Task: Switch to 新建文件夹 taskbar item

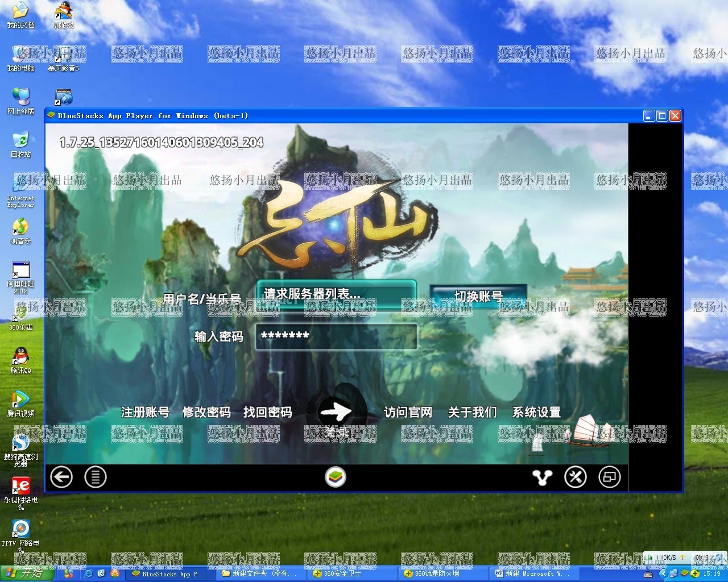Action: [260, 574]
